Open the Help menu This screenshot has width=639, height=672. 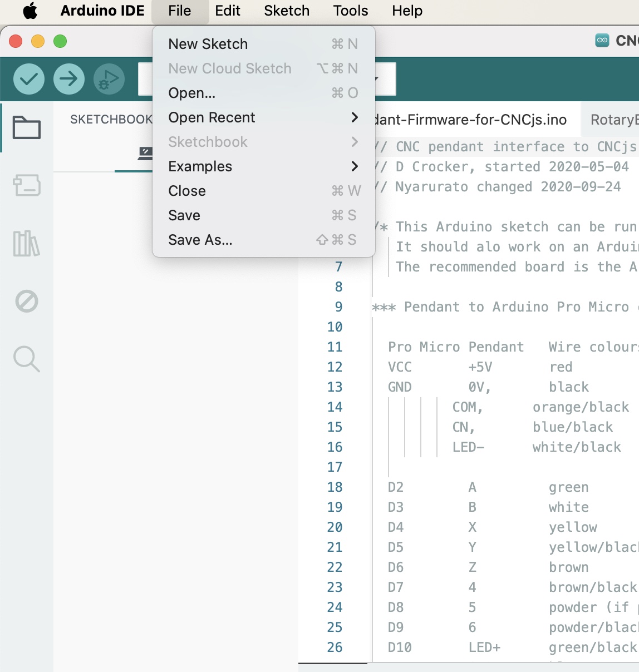coord(407,11)
